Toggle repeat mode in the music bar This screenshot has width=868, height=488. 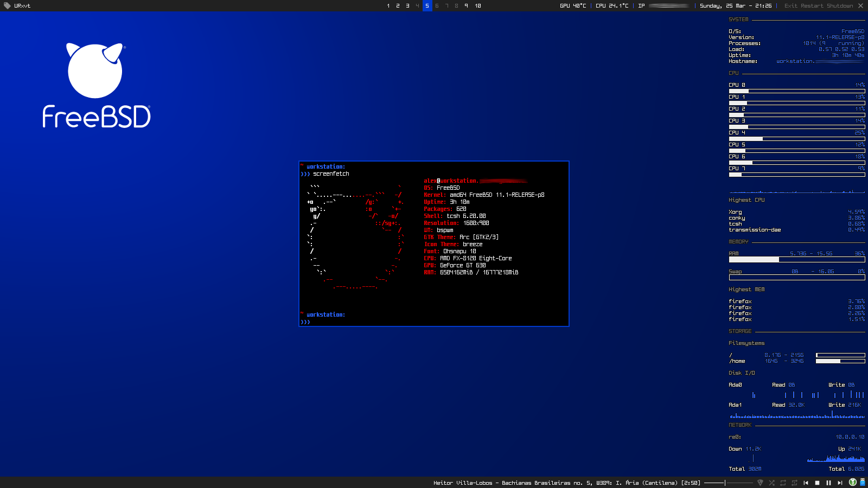[783, 483]
